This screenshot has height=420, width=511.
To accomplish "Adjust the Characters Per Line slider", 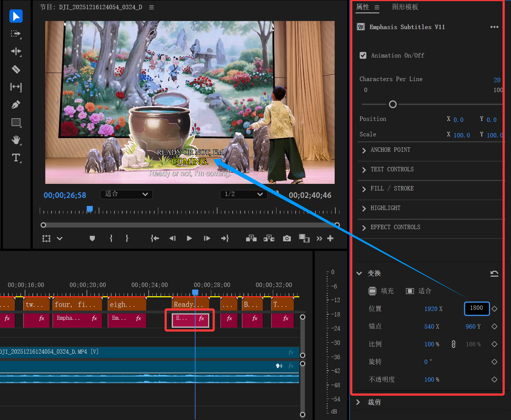I will click(393, 104).
